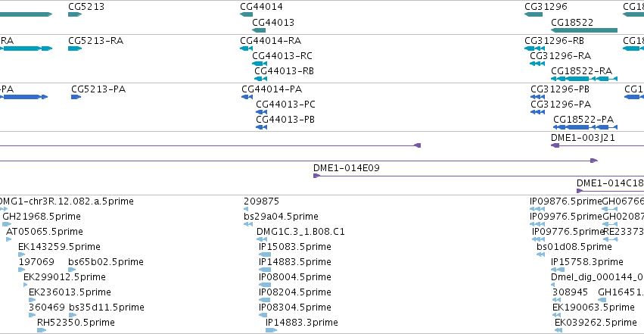Image resolution: width=644 pixels, height=334 pixels.
Task: Select the AT05065.5prime EST label
Action: (45, 232)
